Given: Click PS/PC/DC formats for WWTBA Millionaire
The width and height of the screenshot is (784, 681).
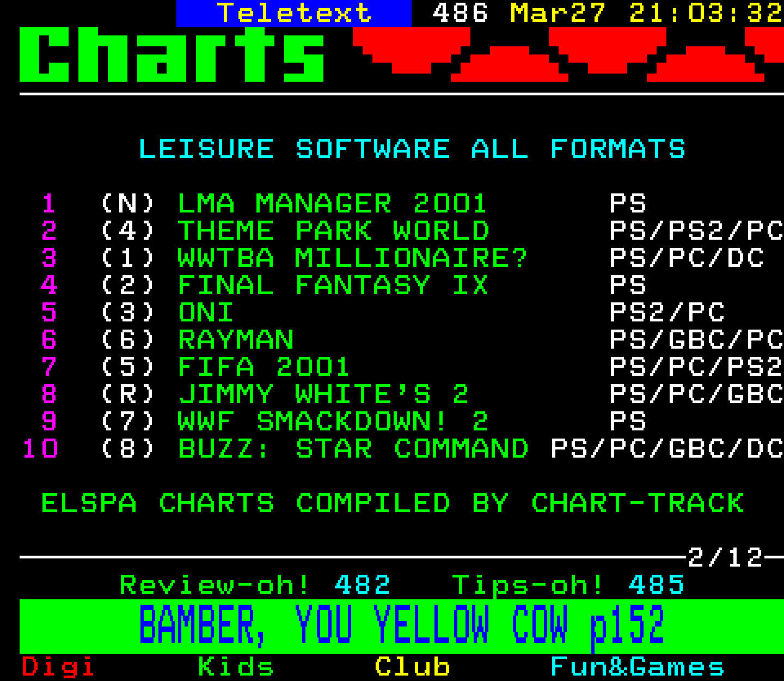Looking at the screenshot, I should pos(687,258).
